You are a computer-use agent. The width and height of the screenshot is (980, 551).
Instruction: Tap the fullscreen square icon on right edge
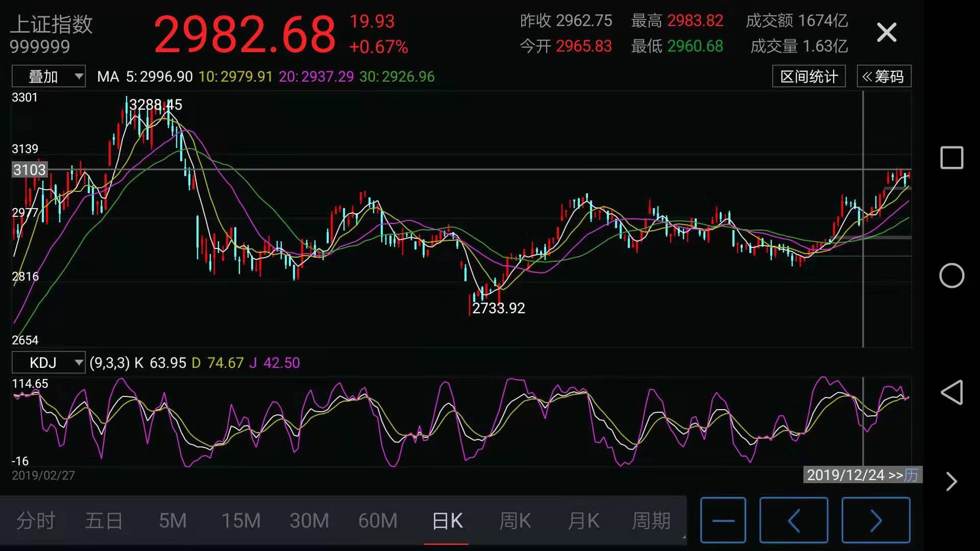point(951,158)
